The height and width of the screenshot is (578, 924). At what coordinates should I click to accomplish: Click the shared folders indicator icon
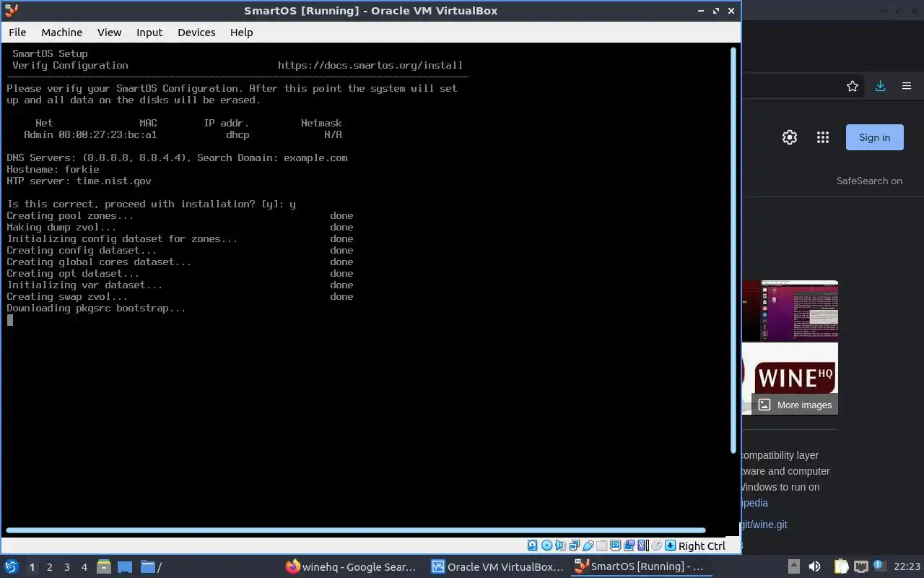pyautogui.click(x=601, y=545)
